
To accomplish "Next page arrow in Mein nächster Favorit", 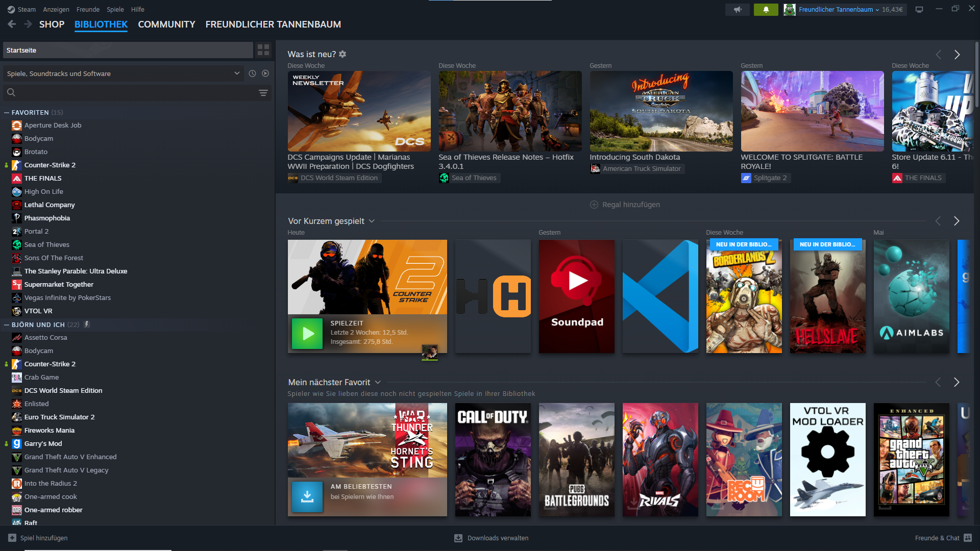I will 957,382.
